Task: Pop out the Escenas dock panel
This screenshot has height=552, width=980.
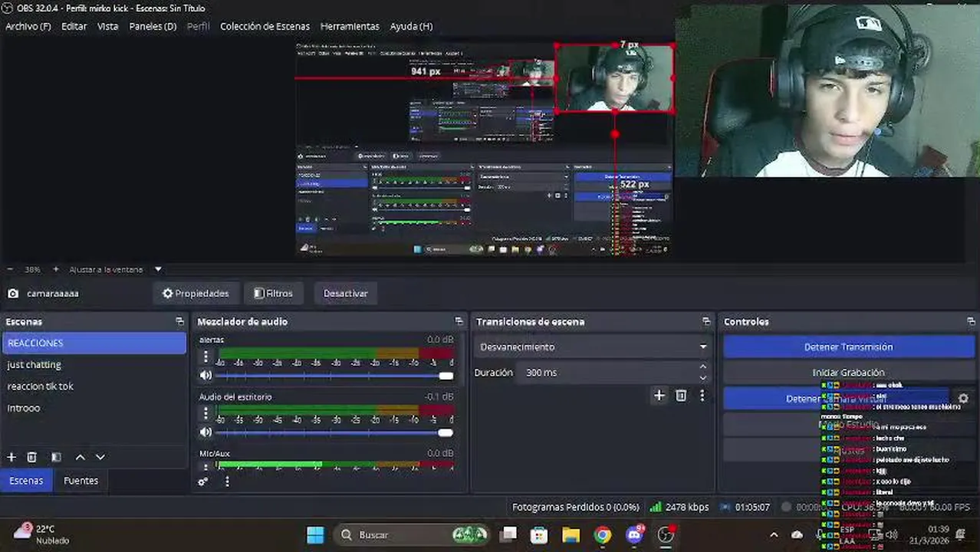Action: pos(179,321)
